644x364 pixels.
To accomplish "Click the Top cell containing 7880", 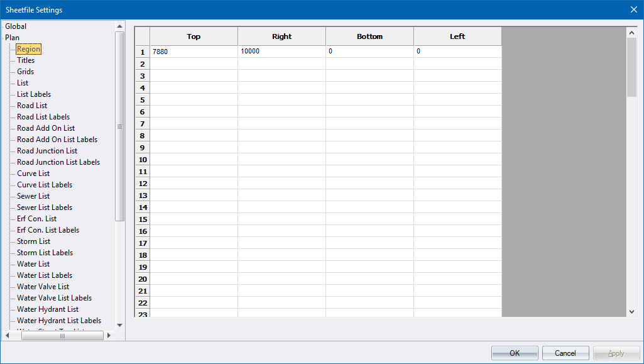I will [194, 52].
